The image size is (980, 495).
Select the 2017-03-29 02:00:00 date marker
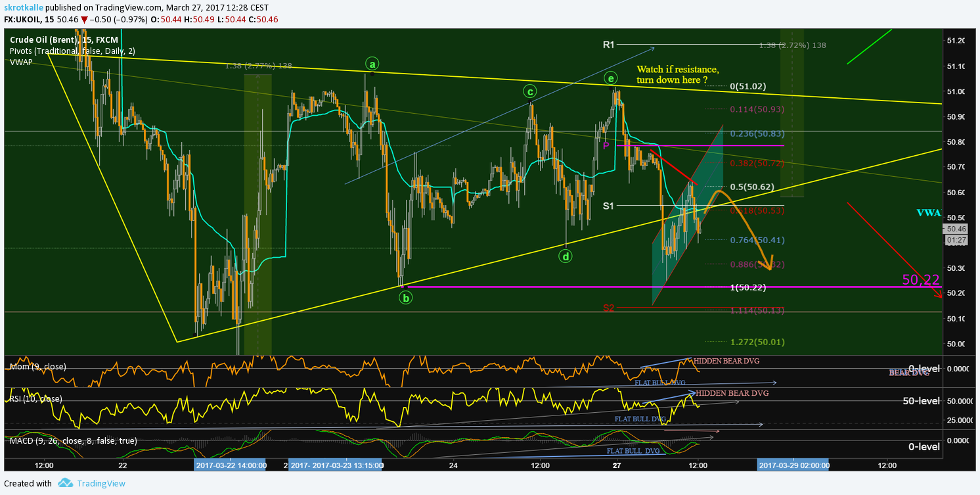pos(793,465)
